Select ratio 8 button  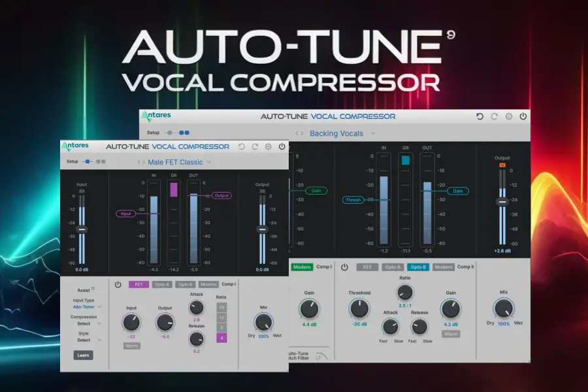coord(221,327)
